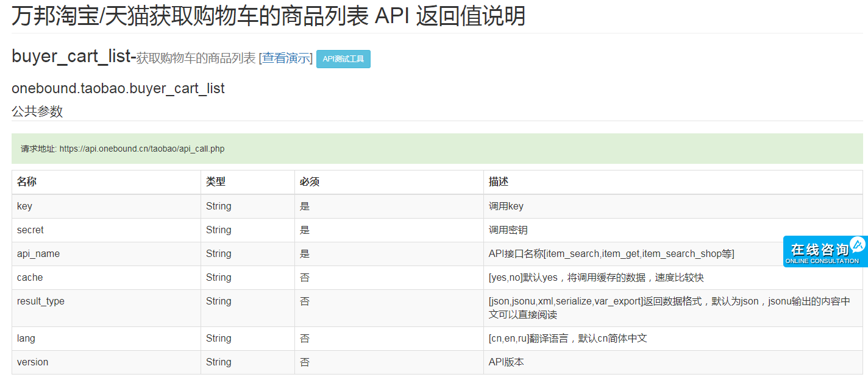Viewport: 868px width, 380px height.
Task: Click the 必须 column header
Action: [389, 182]
